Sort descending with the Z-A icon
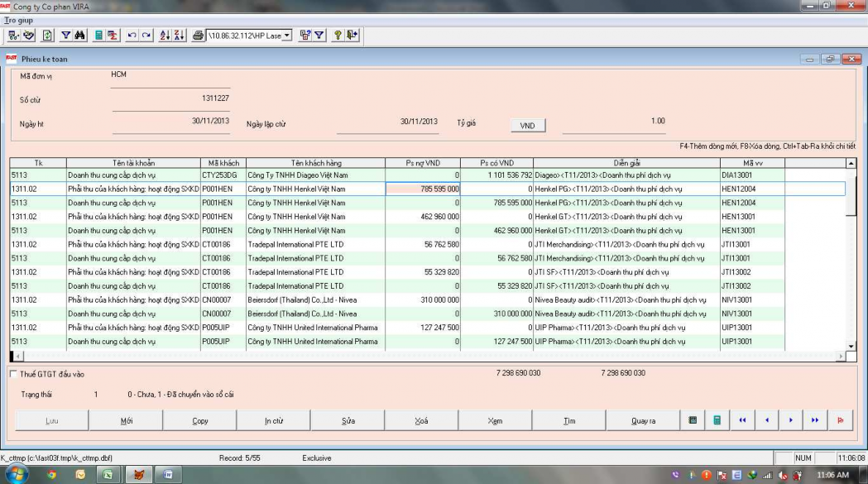 [179, 36]
